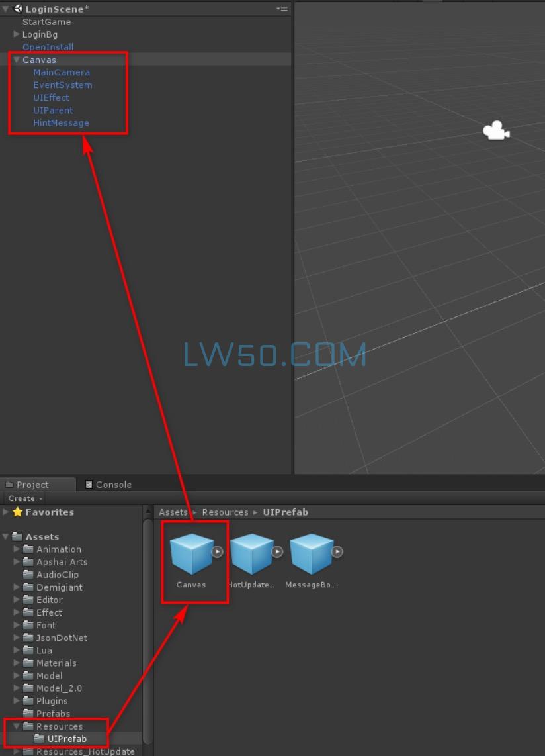This screenshot has height=756, width=545.
Task: Select the MessageBox prefab cube icon
Action: (x=311, y=554)
